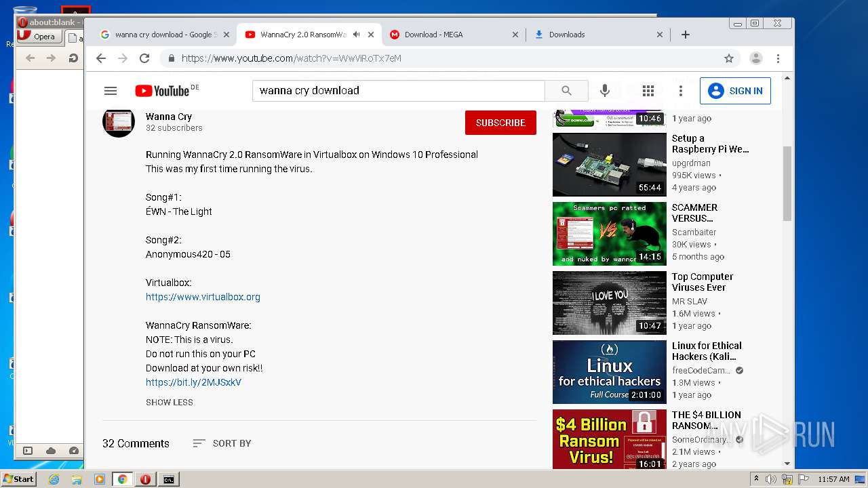The width and height of the screenshot is (868, 488).
Task: Click the page vertical scrollbar thumb
Action: pos(787,183)
